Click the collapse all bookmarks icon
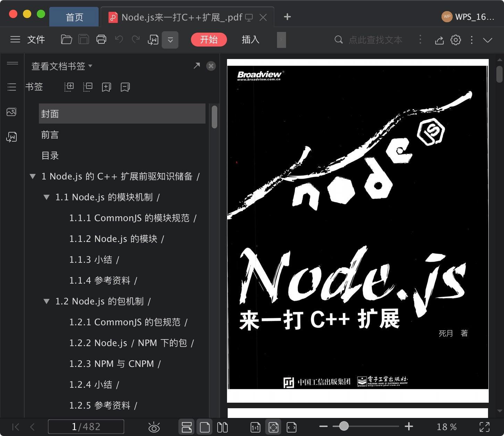504x436 pixels. tap(88, 87)
